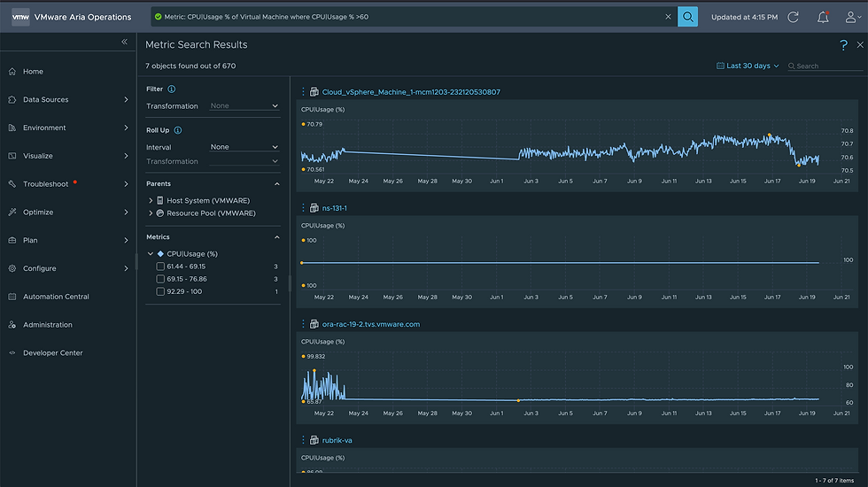
Task: Open the actions menu for ns-131-1
Action: point(303,208)
